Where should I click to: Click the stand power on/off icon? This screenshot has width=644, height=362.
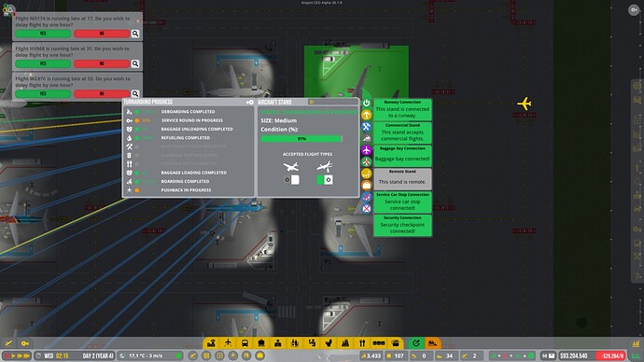point(367,103)
